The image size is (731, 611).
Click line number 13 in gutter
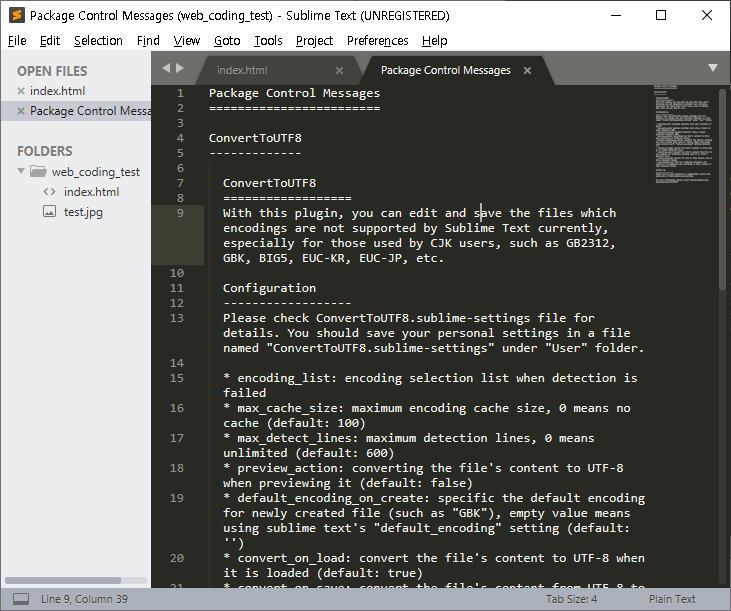[177, 318]
